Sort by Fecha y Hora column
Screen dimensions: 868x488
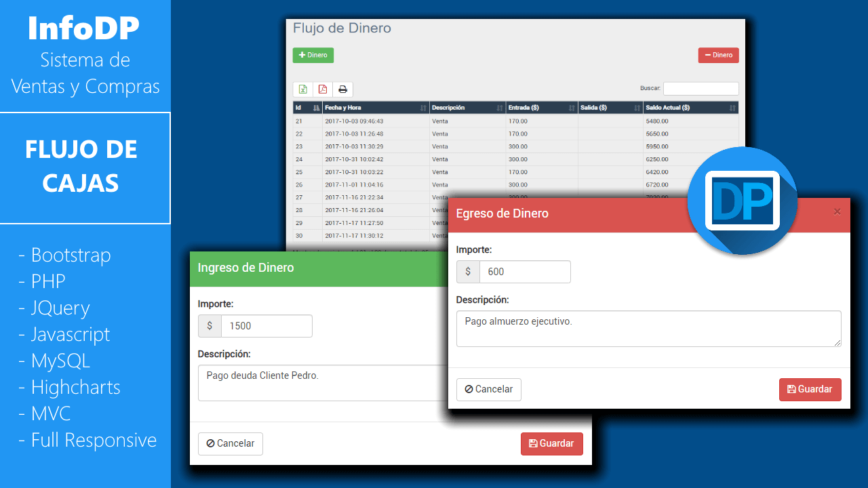tap(376, 108)
